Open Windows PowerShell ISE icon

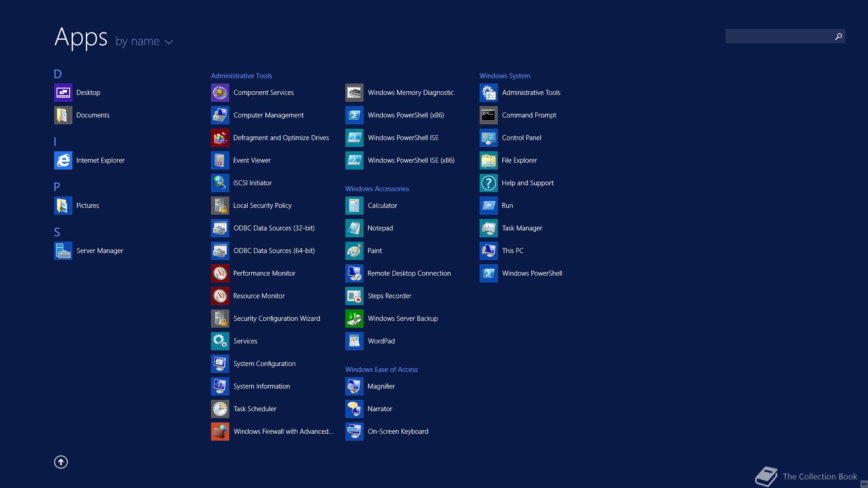coord(354,138)
